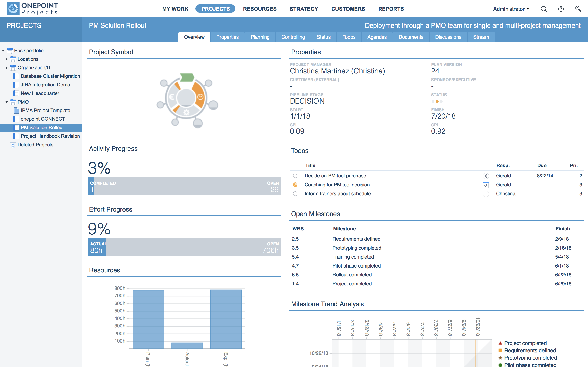The image size is (588, 367).
Task: Mark Decide on PM tool purchase complete
Action: 295,176
